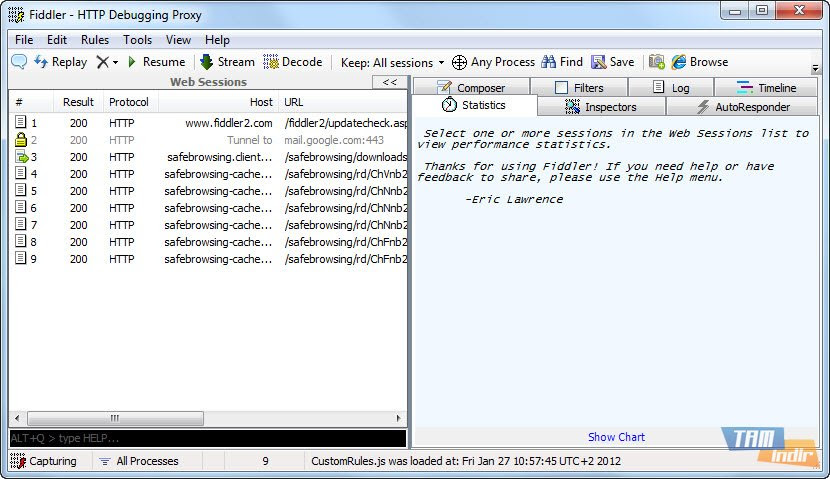Viewport: 830px width, 479px height.
Task: Click the session count 9 in status bar
Action: [265, 461]
